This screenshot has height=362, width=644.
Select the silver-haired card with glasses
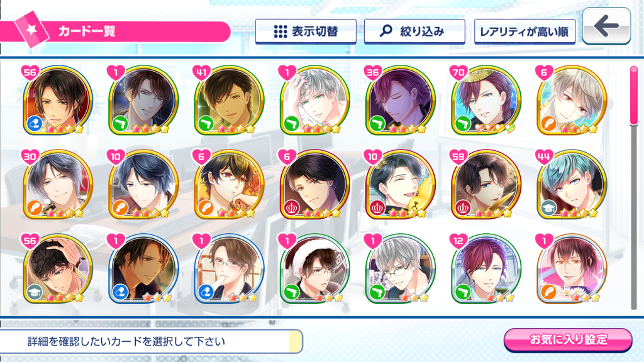(x=401, y=269)
